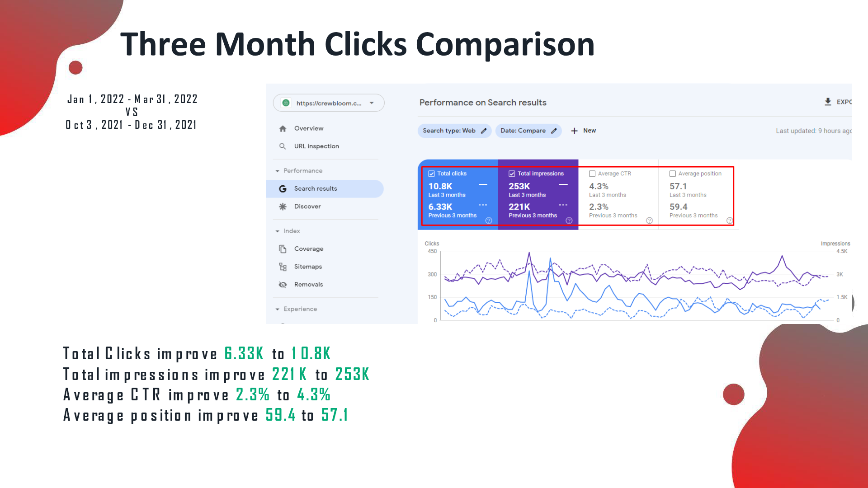This screenshot has width=868, height=488.
Task: Click the 4.3% average CTR value
Action: (x=599, y=187)
